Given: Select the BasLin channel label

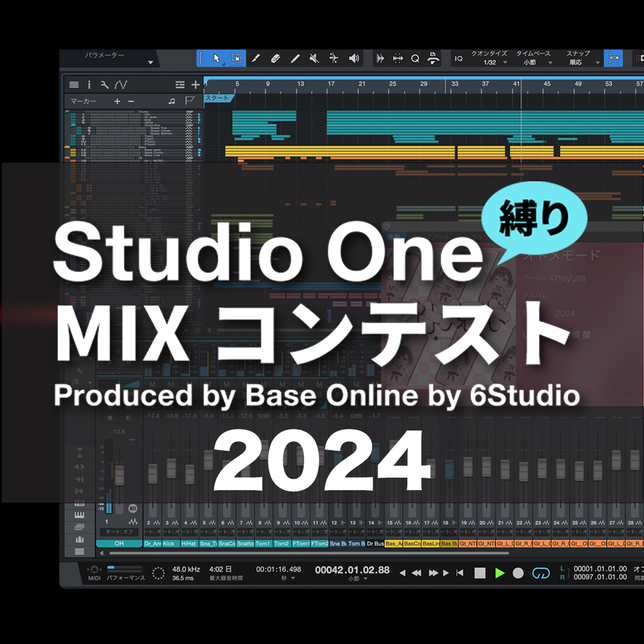Looking at the screenshot, I should pos(431,543).
